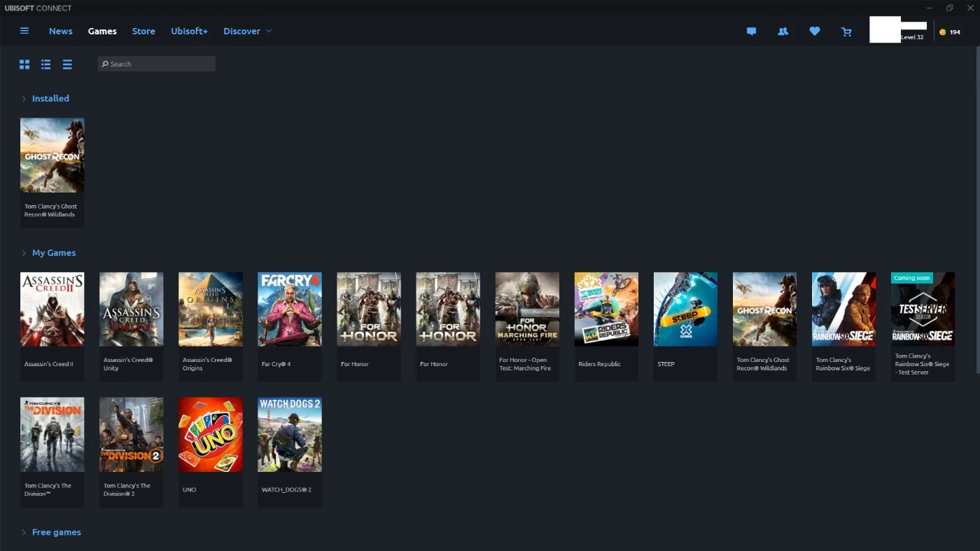Switch to detailed list view
The image size is (980, 551).
(x=45, y=64)
